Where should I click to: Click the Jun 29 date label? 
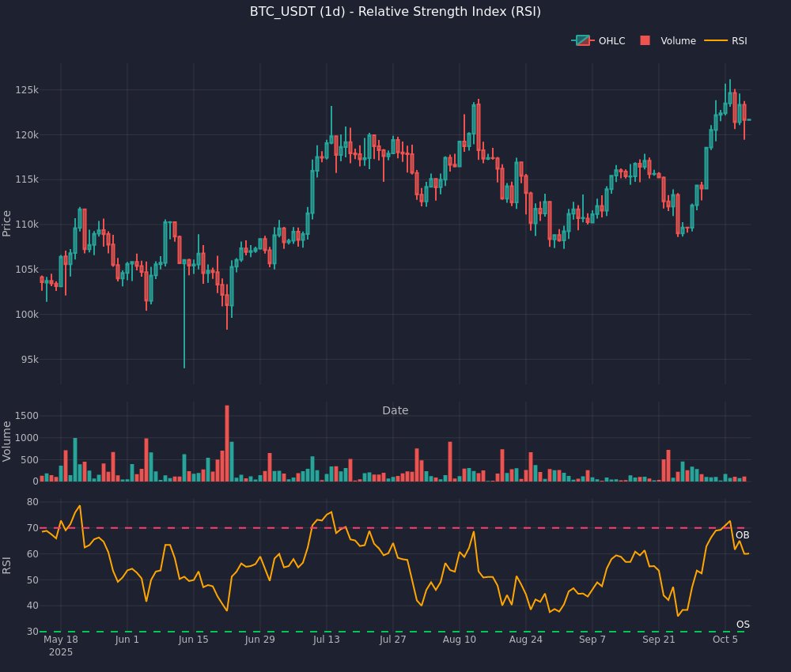[x=259, y=640]
